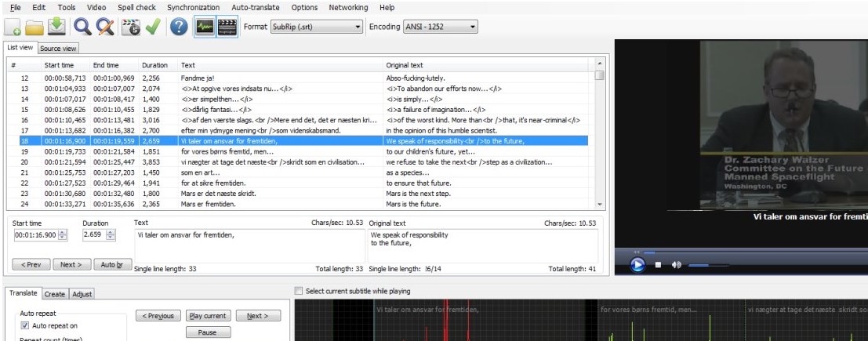Screen dimensions: 868x341
Task: Uncheck the Auto repeat on checkbox
Action: point(25,326)
